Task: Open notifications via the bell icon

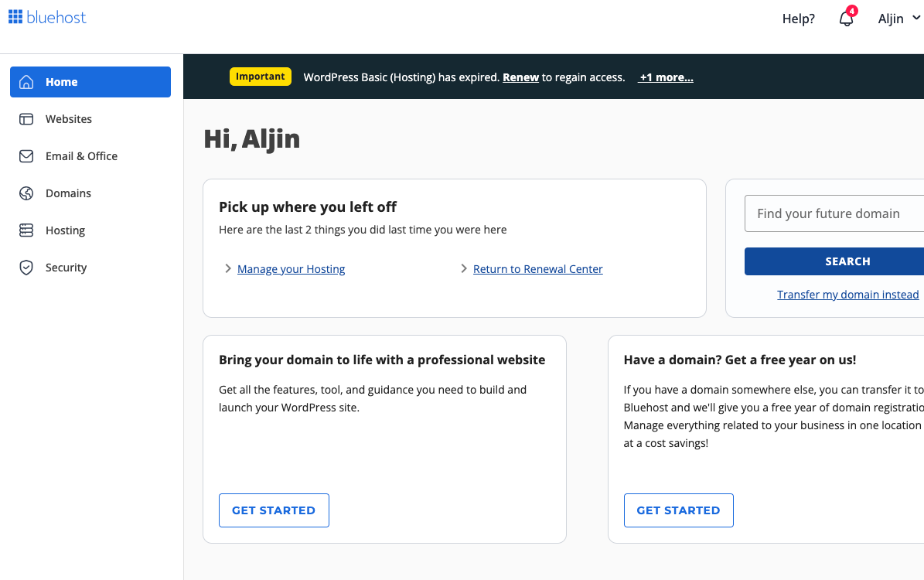Action: 845,19
